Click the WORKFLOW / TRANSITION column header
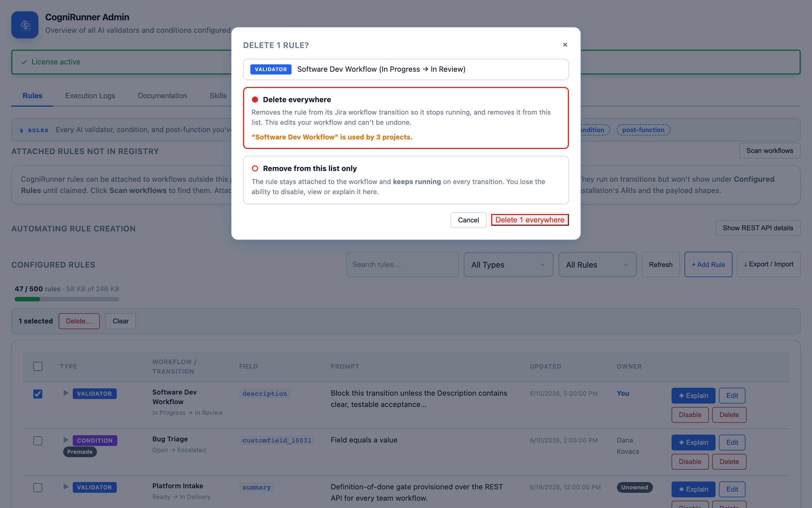The width and height of the screenshot is (812, 508). click(174, 367)
